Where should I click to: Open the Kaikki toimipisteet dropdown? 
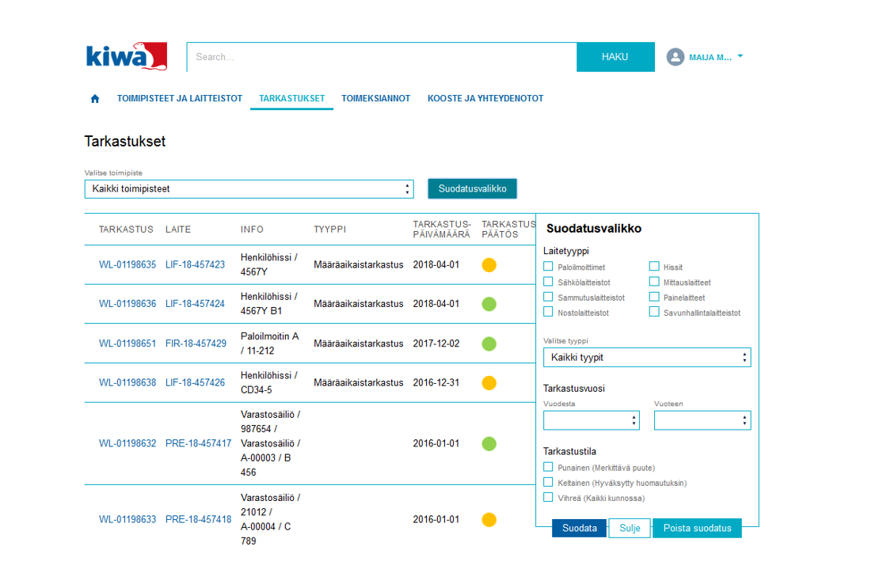249,189
